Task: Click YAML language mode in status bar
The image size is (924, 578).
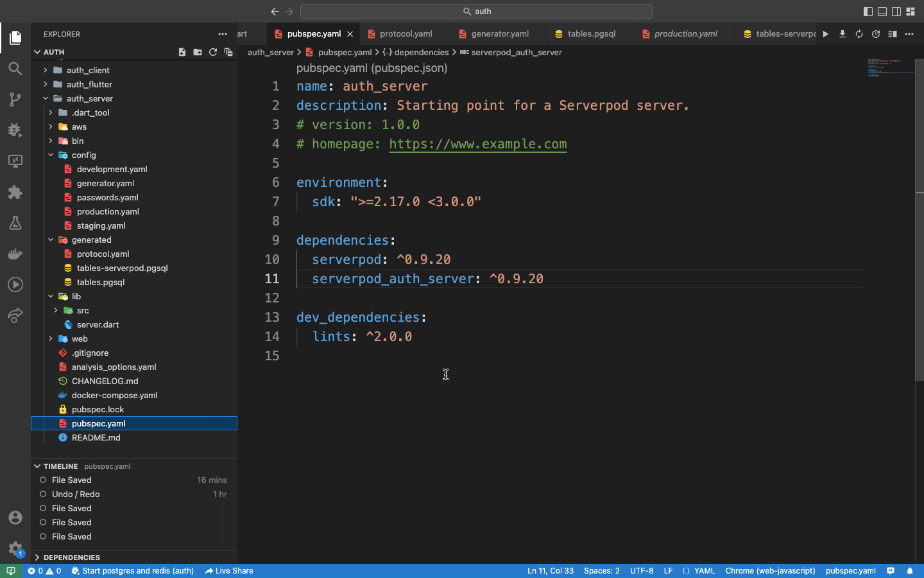Action: (x=705, y=571)
